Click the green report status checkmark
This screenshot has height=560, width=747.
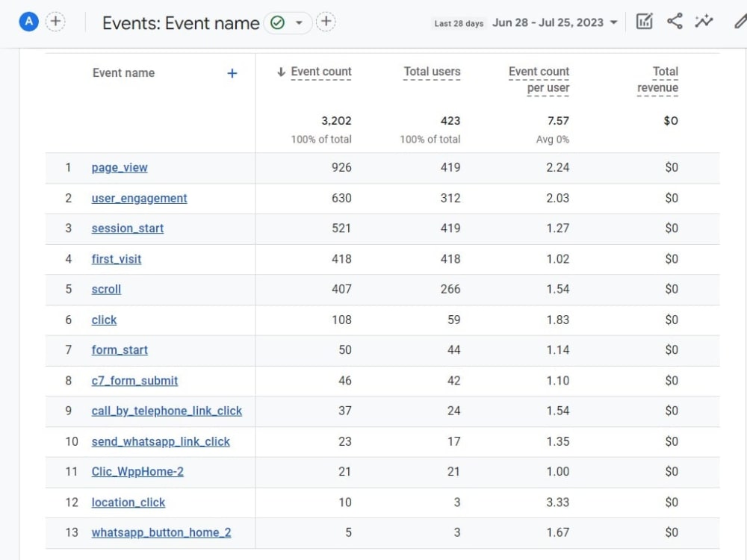(x=277, y=22)
